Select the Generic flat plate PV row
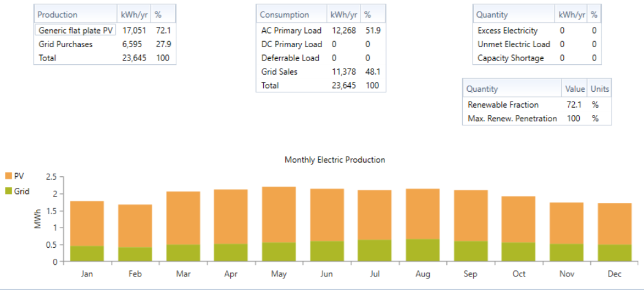This screenshot has width=644, height=290. pyautogui.click(x=105, y=31)
